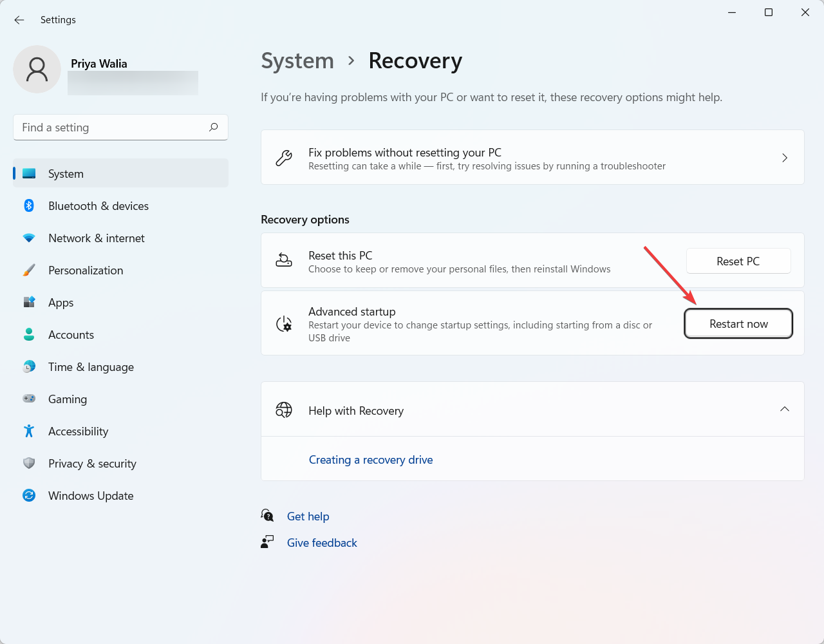The height and width of the screenshot is (644, 824).
Task: Click the Bluetooth & devices icon
Action: point(29,206)
